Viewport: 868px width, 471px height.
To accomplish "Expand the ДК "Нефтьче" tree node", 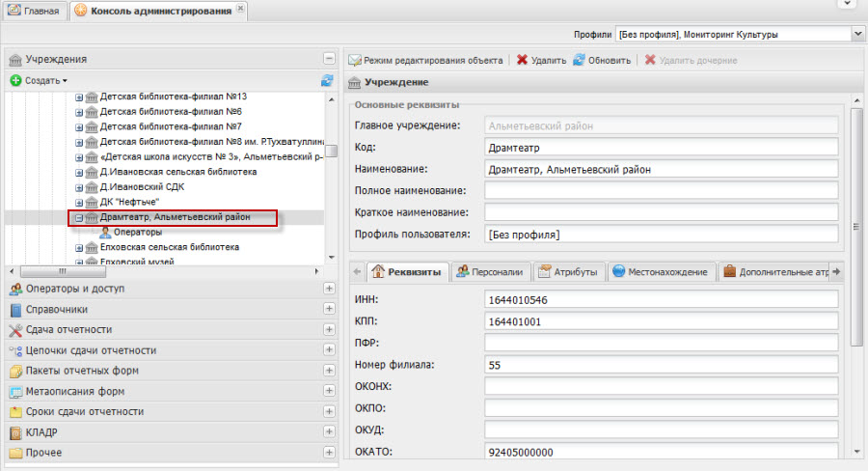I will [80, 203].
